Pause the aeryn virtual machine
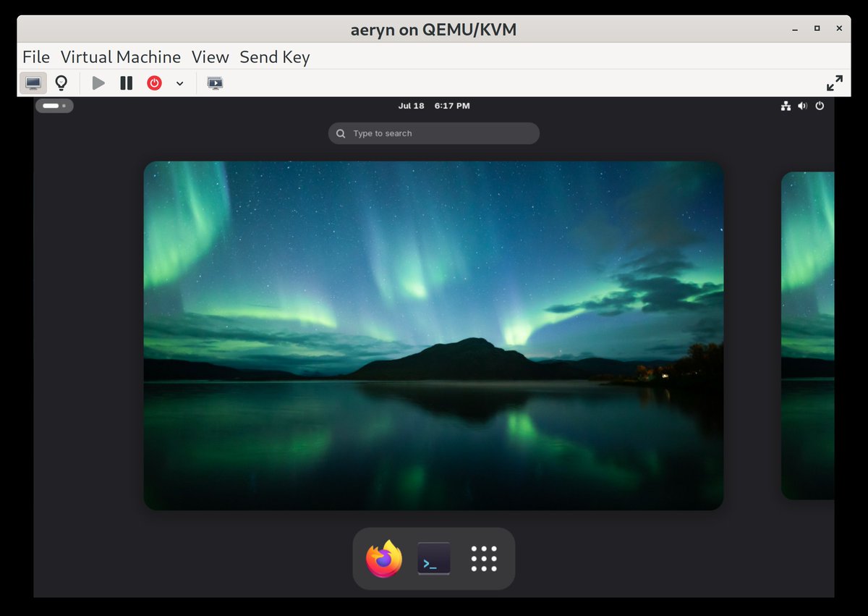The image size is (868, 616). coord(125,83)
